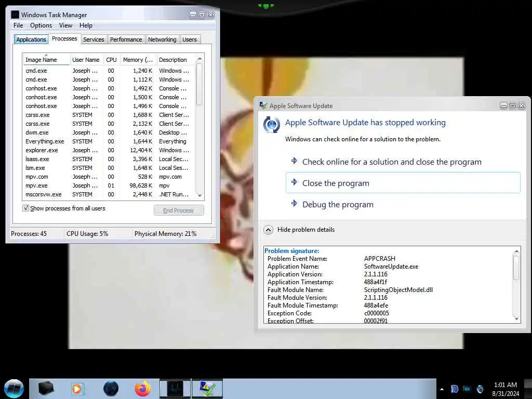532x399 pixels.
Task: Click the network tray icon
Action: point(467,389)
